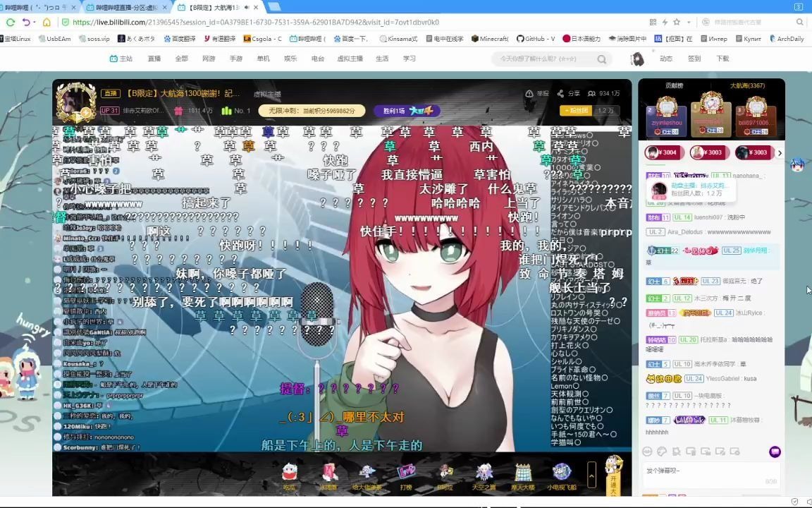Open the GitHub bookmark
This screenshot has width=812, height=508.
536,39
